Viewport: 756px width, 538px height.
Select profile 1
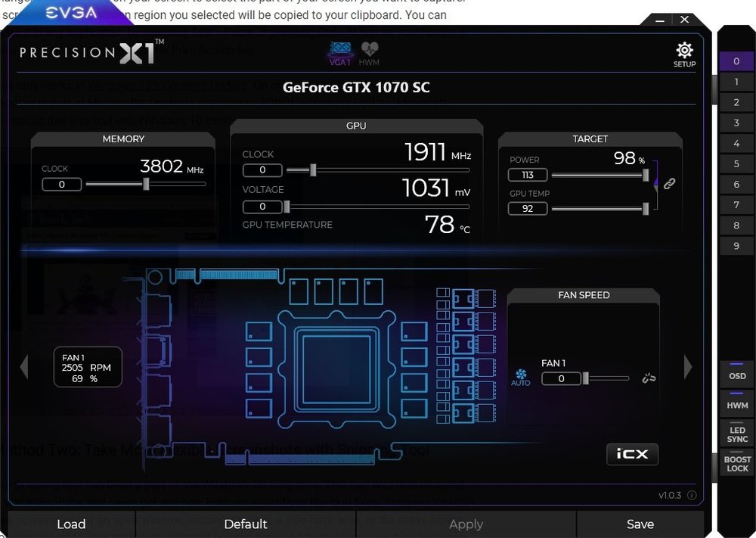tap(736, 82)
